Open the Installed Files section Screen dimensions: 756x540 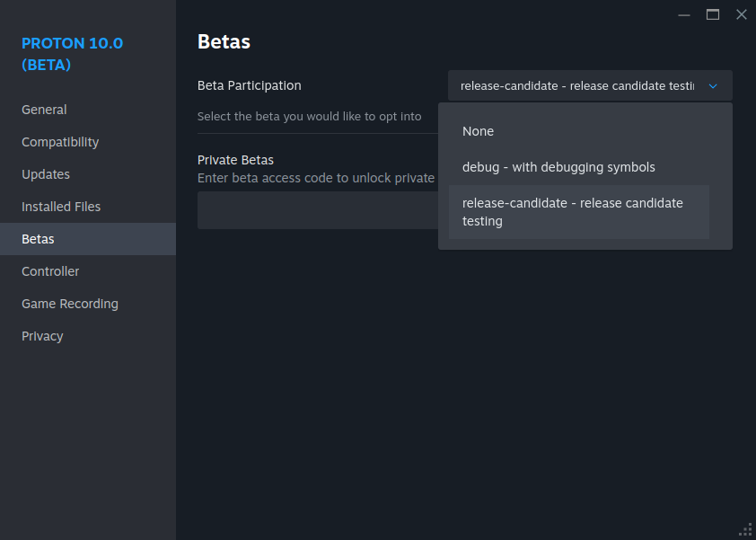pyautogui.click(x=61, y=207)
